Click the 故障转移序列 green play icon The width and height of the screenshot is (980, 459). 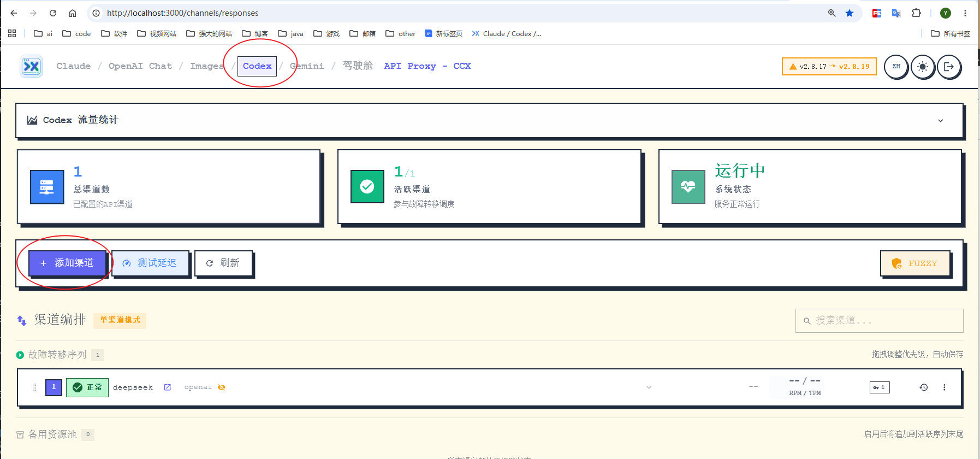coord(20,355)
